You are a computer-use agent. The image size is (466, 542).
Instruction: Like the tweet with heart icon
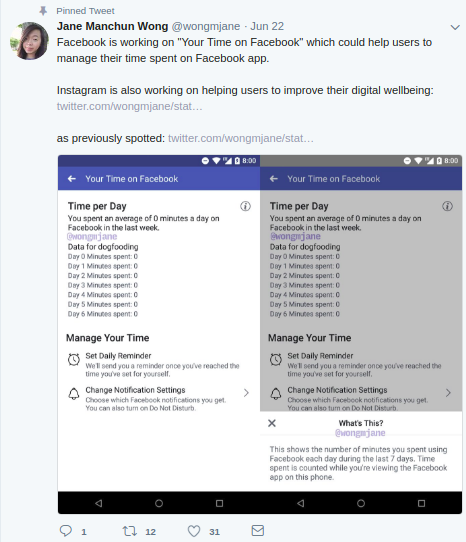point(194,531)
